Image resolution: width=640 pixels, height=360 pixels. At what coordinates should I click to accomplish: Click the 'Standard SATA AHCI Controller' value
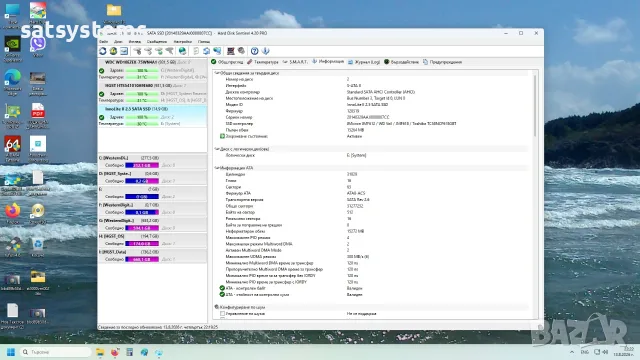381,92
